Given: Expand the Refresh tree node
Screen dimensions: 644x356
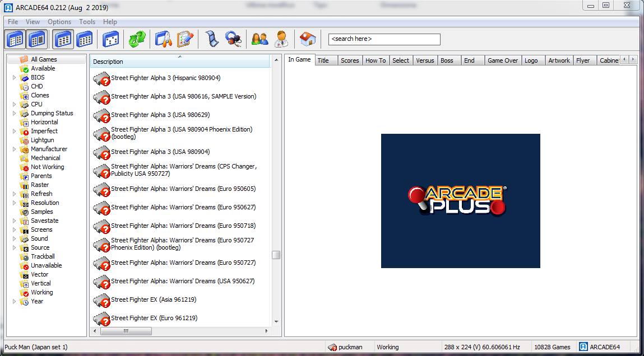Looking at the screenshot, I should [x=15, y=194].
